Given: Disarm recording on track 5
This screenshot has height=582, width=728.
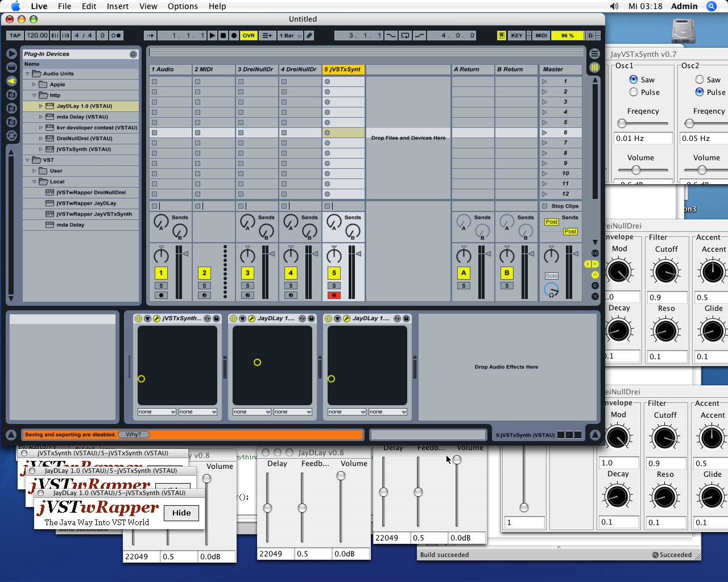Looking at the screenshot, I should (x=334, y=296).
